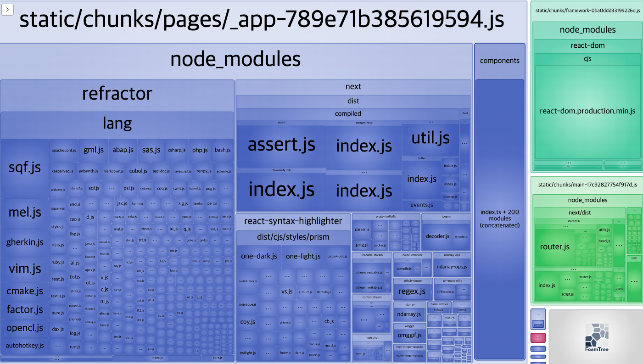Select the compile.js cell in cwise-compiler
The image size is (643, 364).
tap(404, 269)
